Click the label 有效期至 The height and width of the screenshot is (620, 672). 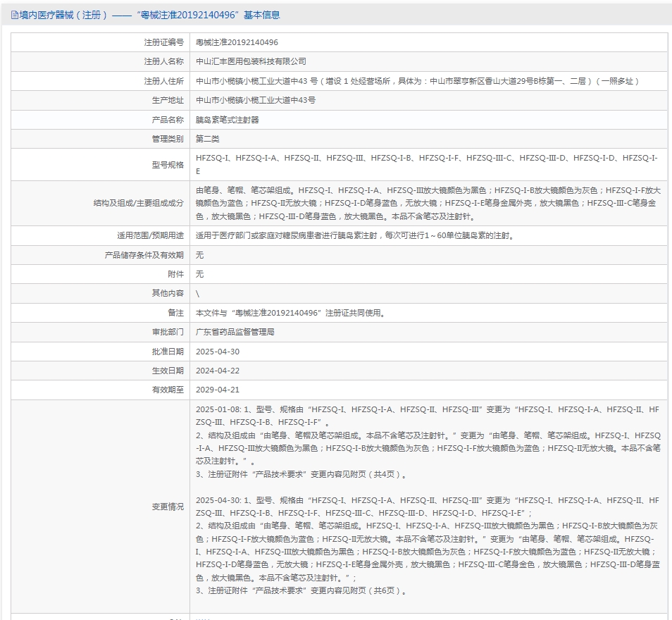click(168, 390)
